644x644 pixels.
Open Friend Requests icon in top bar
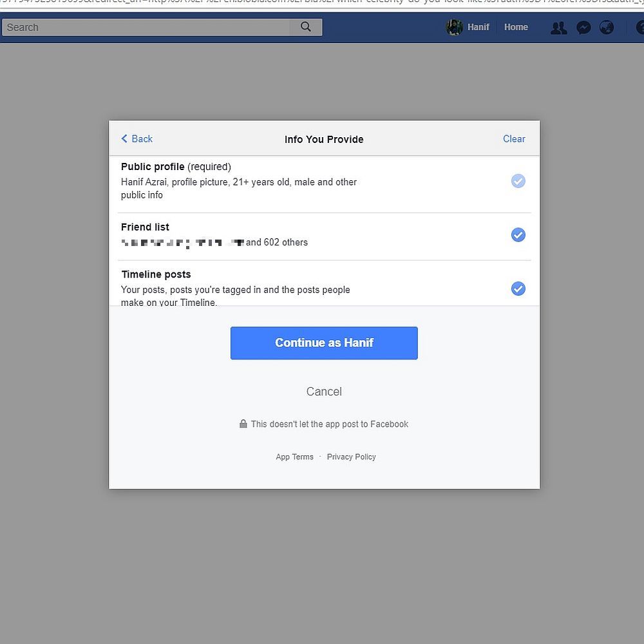[558, 28]
